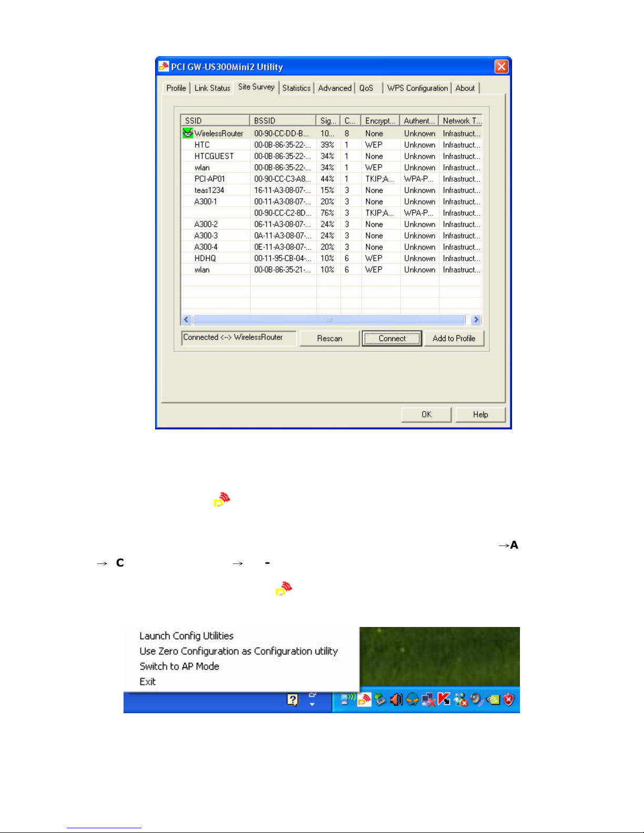This screenshot has width=644, height=833.
Task: Close the PCI GW-US300Mini2 Utility window
Action: pos(502,67)
